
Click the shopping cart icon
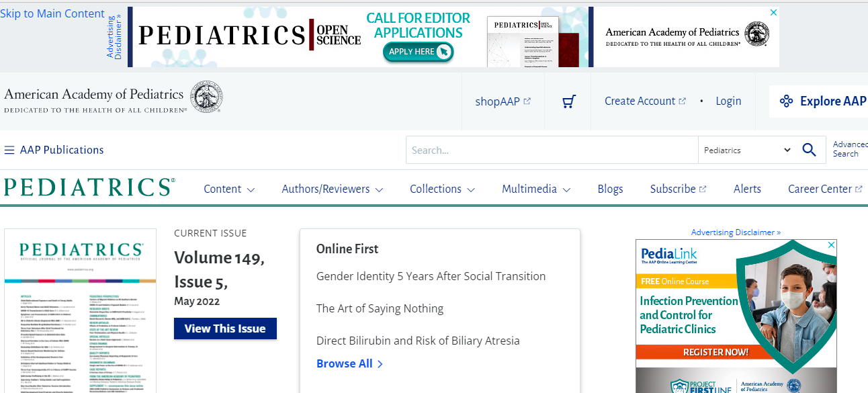pos(569,101)
